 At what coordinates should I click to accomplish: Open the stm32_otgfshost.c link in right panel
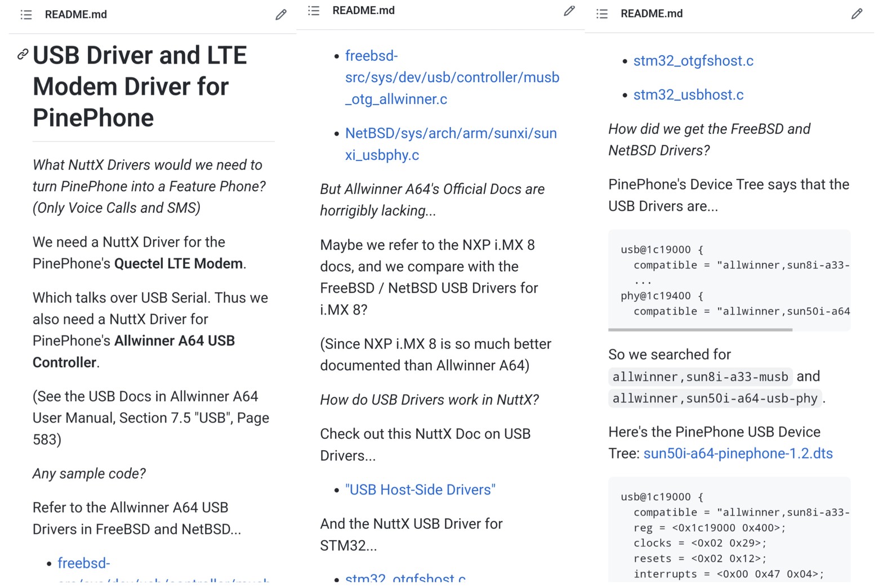coord(693,61)
